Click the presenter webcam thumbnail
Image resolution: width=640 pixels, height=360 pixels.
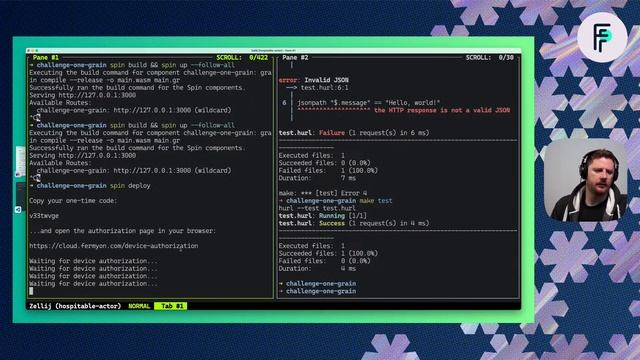586,180
